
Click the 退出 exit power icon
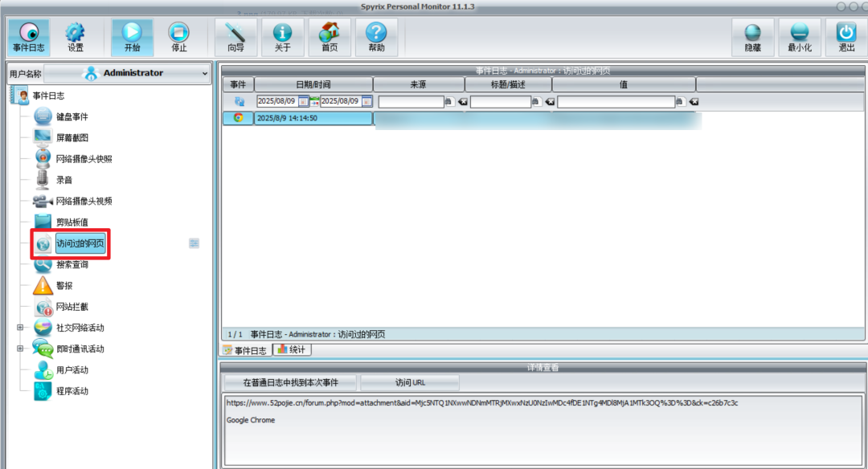click(x=846, y=37)
